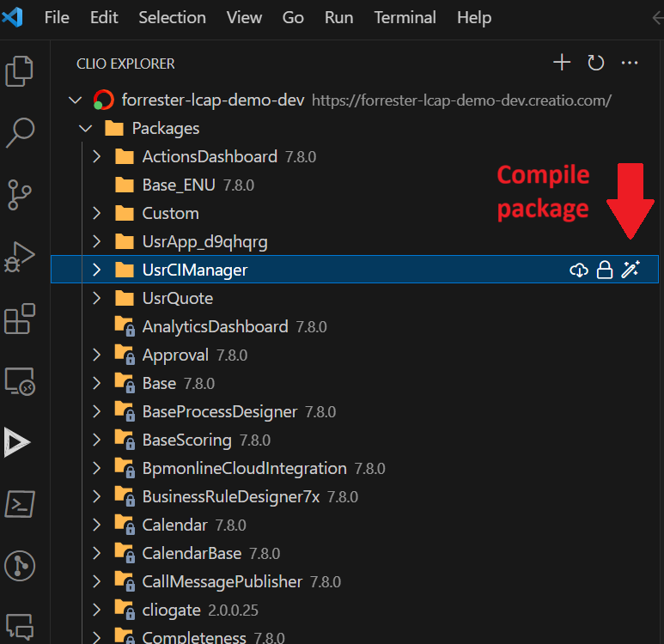Open the Terminal menu
Viewport: 664px width, 644px height.
405,17
